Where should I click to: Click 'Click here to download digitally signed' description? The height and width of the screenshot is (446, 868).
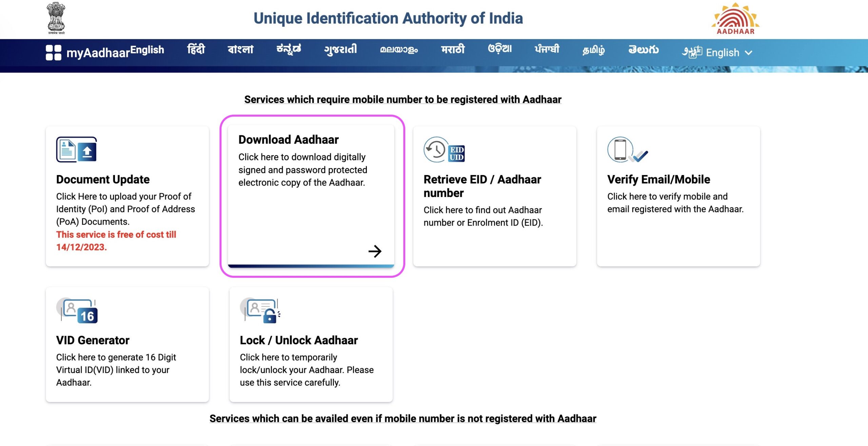point(303,170)
